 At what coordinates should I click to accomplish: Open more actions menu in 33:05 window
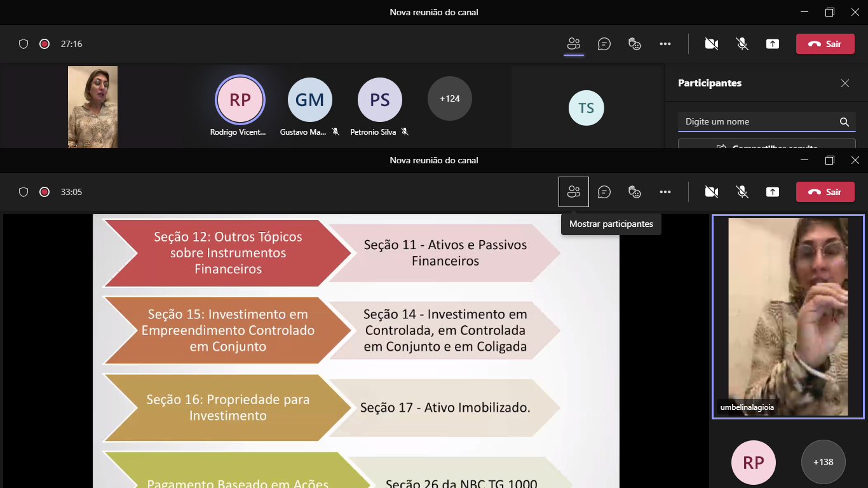tap(665, 192)
